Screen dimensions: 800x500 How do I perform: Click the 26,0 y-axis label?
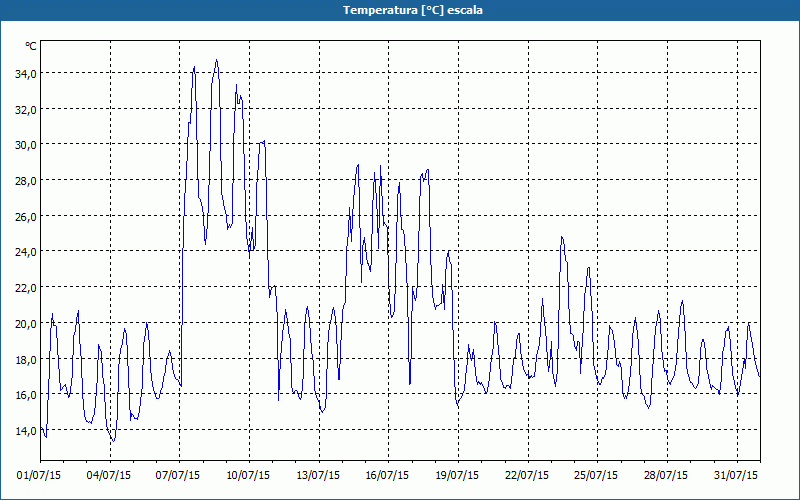26,217
